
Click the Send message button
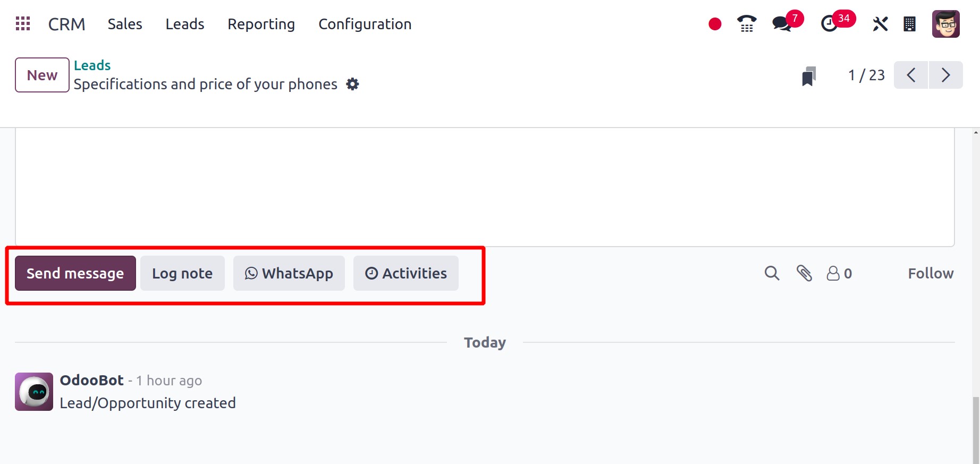pyautogui.click(x=75, y=273)
